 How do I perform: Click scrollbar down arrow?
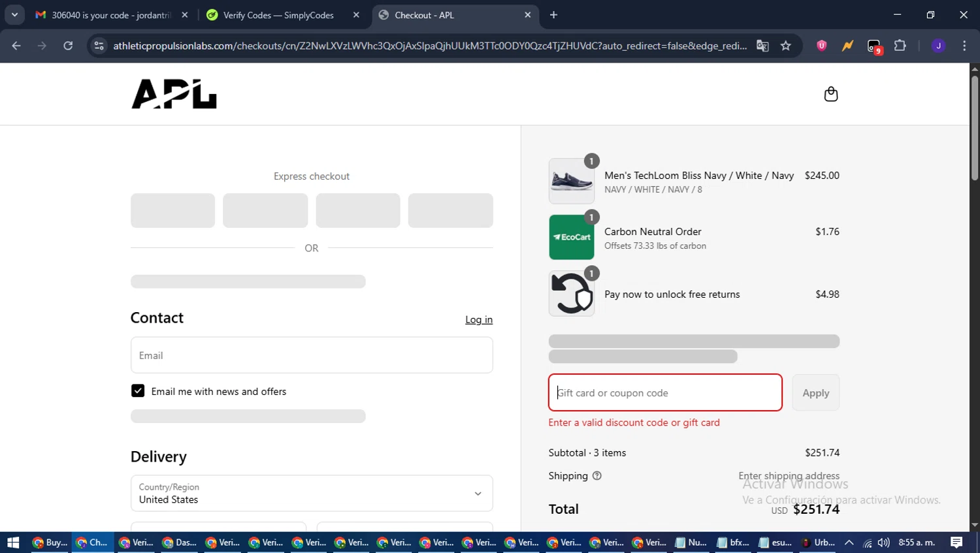click(x=974, y=525)
